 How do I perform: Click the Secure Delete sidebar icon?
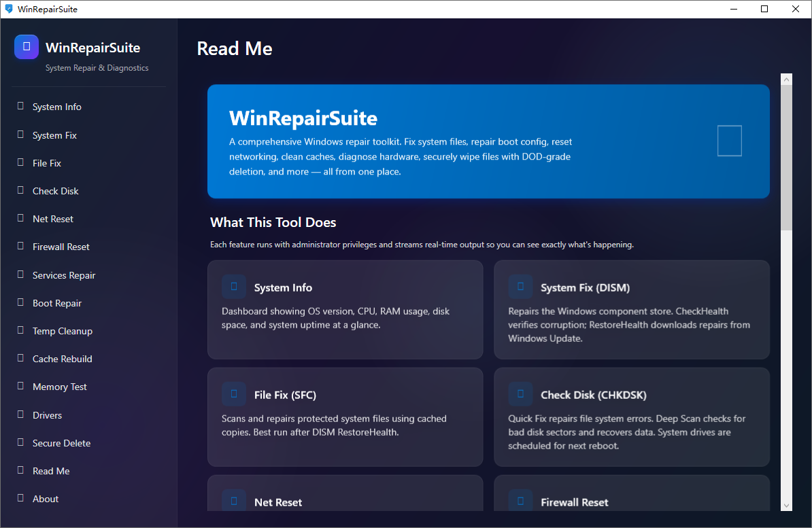(20, 442)
